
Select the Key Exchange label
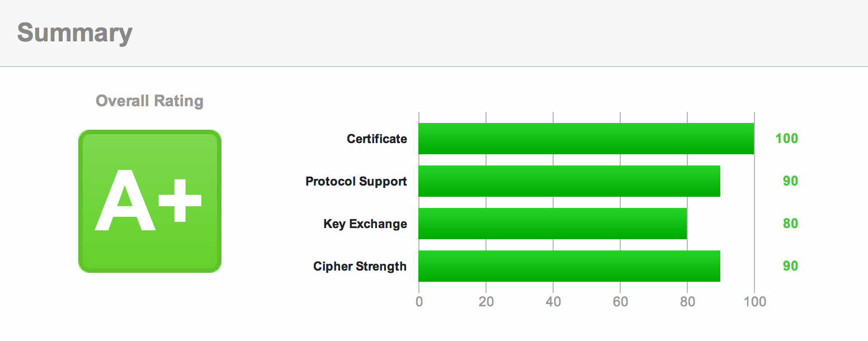(365, 224)
